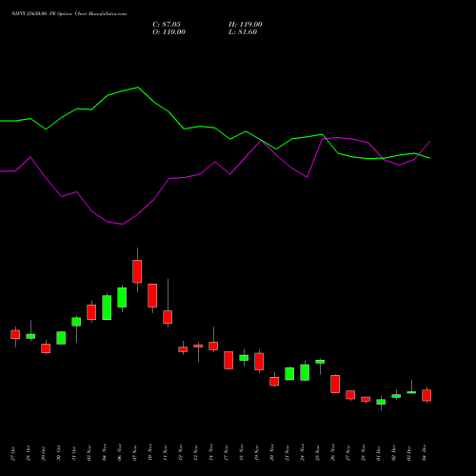Click the low value 'L: 81.60'
476x476 pixels.
coord(243,32)
